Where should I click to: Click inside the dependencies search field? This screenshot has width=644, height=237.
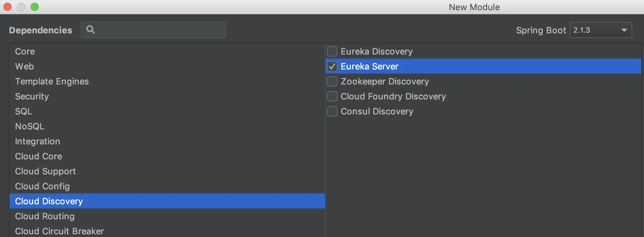coord(160,30)
